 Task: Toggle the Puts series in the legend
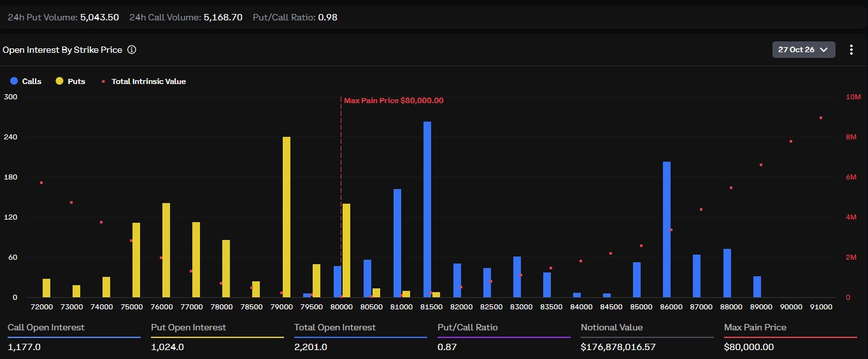(70, 81)
